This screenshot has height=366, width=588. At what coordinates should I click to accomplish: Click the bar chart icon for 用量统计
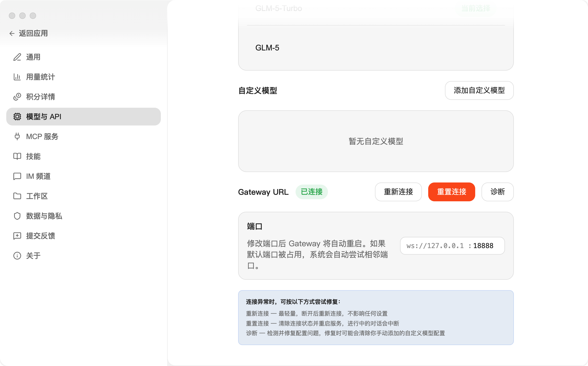pos(17,77)
